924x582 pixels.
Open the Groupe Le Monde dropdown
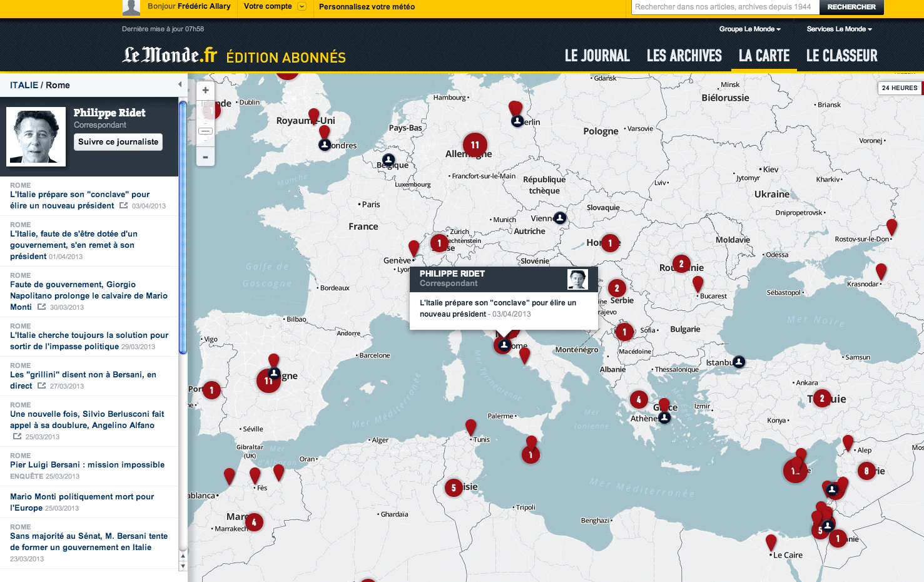coord(749,29)
